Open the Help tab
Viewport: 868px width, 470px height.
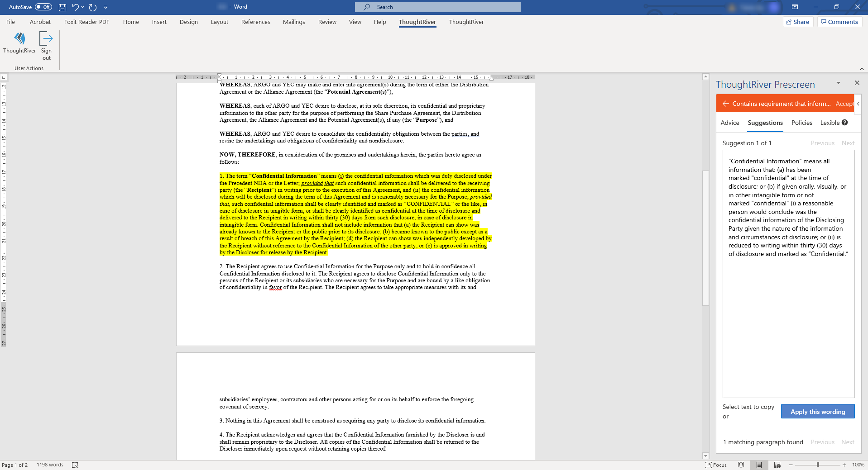tap(380, 22)
